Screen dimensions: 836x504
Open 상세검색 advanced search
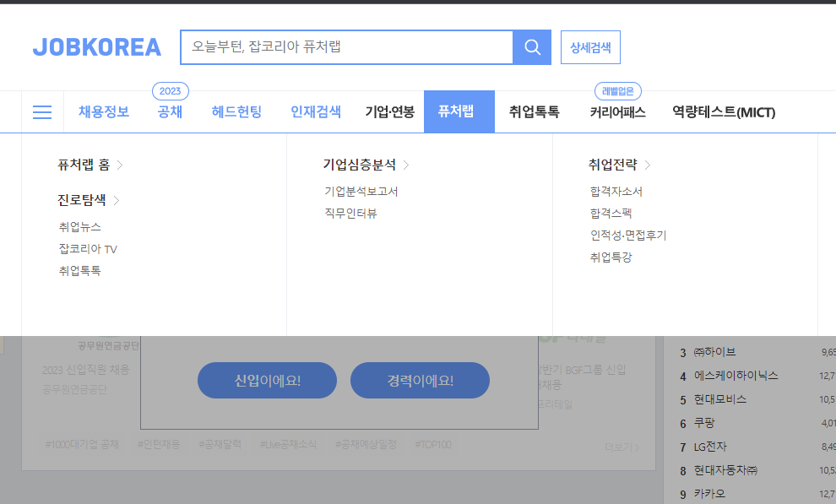coord(589,46)
